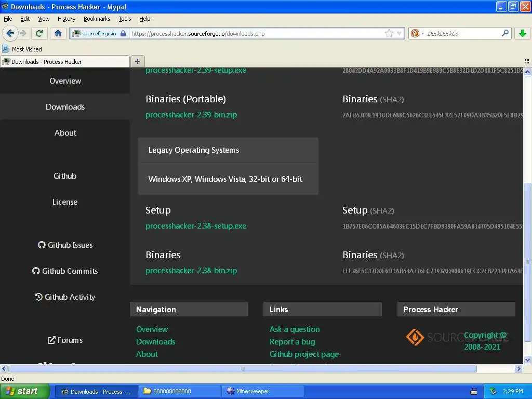The width and height of the screenshot is (532, 399).
Task: Open the Github sidebar link
Action: coord(65,176)
